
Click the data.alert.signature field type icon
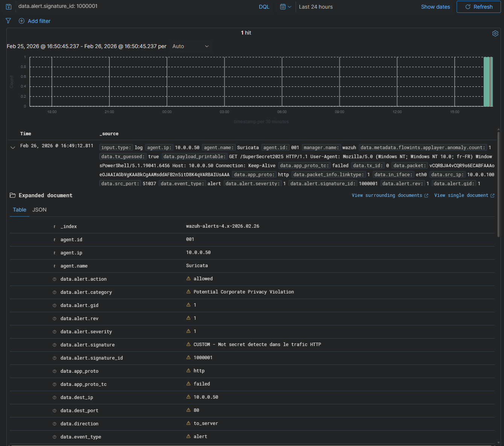(x=55, y=345)
